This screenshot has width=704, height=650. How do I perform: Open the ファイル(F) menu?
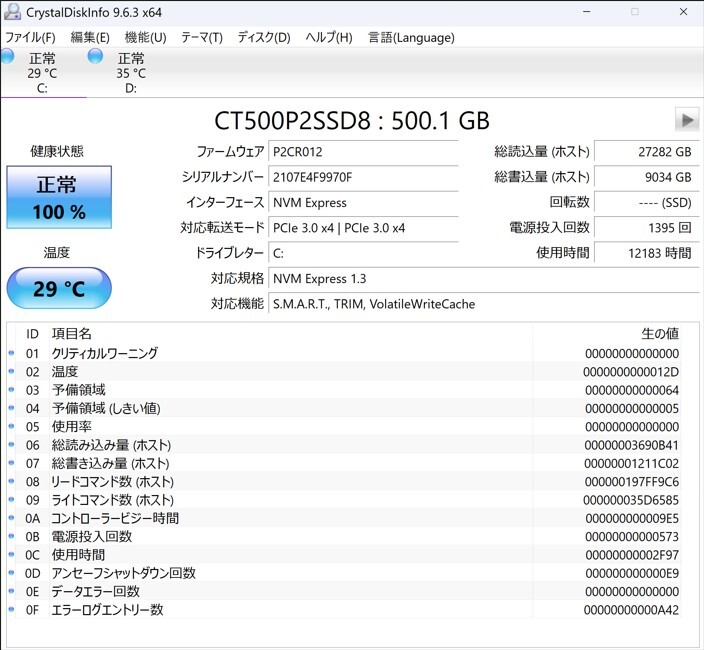30,37
